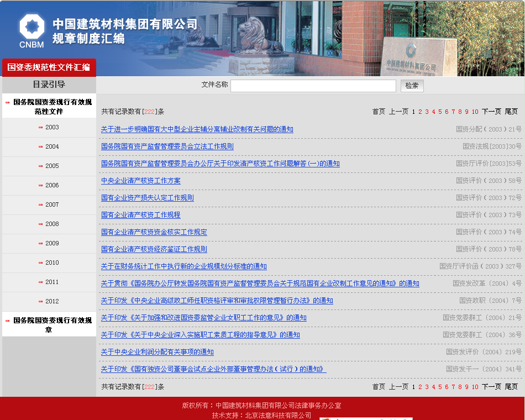Open 国有企业清产核资资金核实工作规定
The width and height of the screenshot is (525, 420).
(154, 232)
